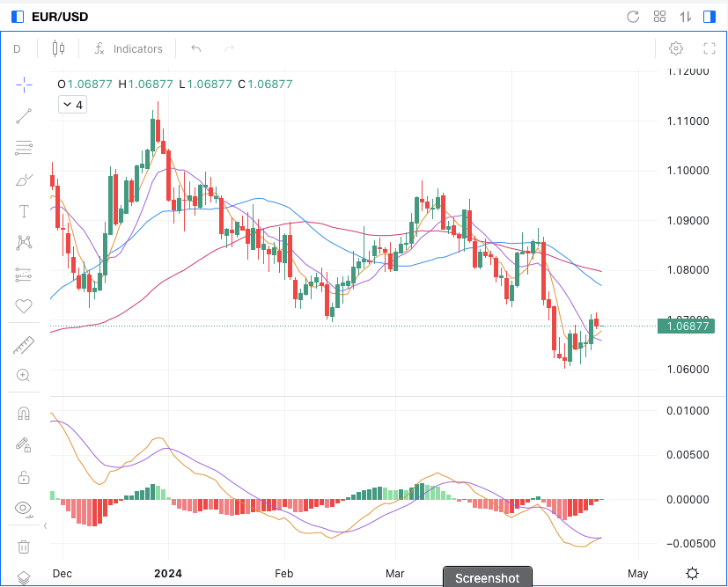Open the candlestick chart style menu
728x587 pixels.
click(x=58, y=49)
